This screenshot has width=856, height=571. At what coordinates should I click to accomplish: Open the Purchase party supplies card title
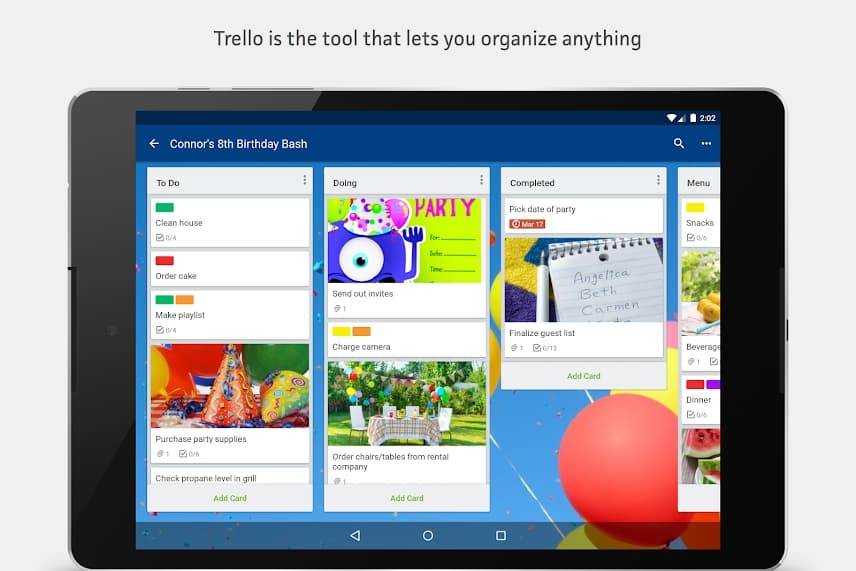tap(201, 439)
